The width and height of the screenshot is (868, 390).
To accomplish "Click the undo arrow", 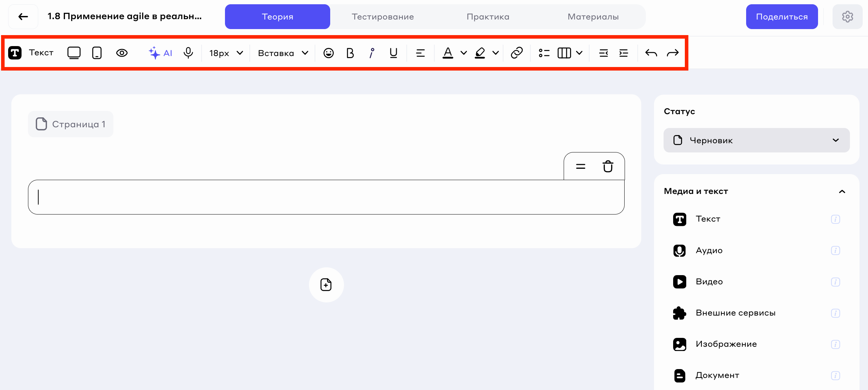I will pyautogui.click(x=651, y=53).
